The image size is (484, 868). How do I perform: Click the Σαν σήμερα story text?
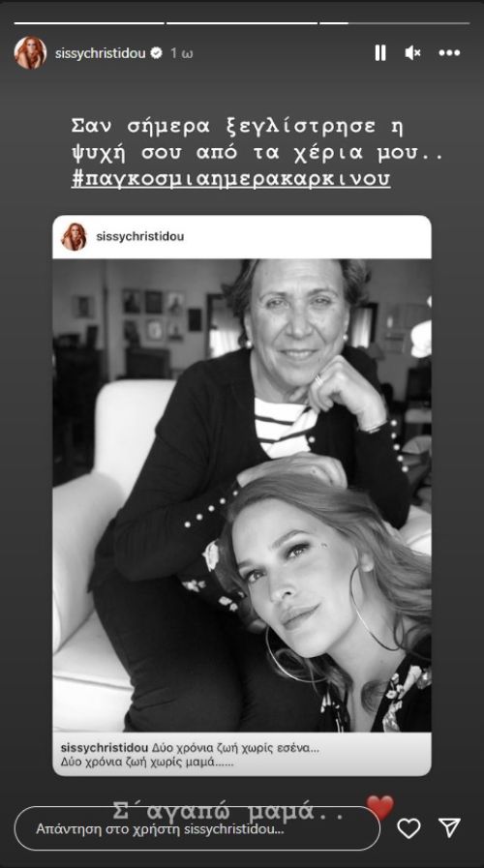pos(257,140)
